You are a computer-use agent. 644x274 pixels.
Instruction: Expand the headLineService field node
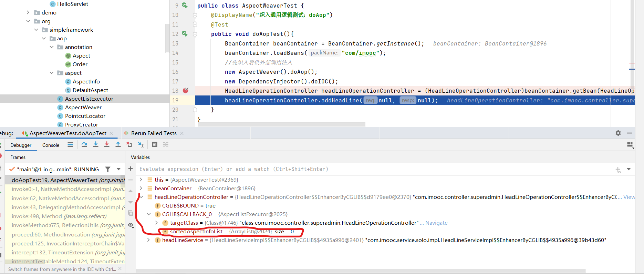coord(149,240)
